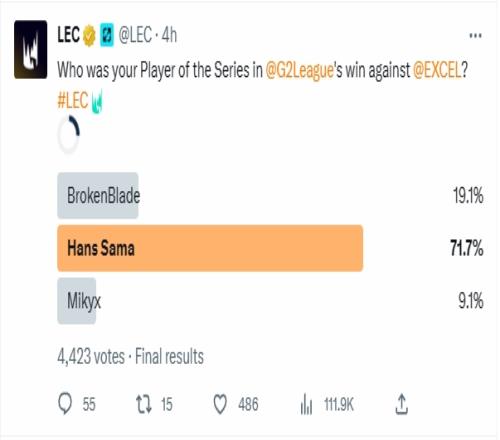The width and height of the screenshot is (500, 440).
Task: Open the three-dot more options menu
Action: [475, 35]
